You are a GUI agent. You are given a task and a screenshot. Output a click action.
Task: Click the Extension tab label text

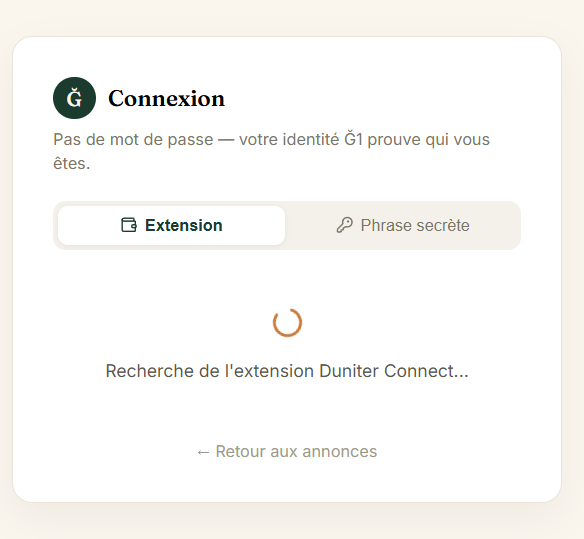click(184, 225)
